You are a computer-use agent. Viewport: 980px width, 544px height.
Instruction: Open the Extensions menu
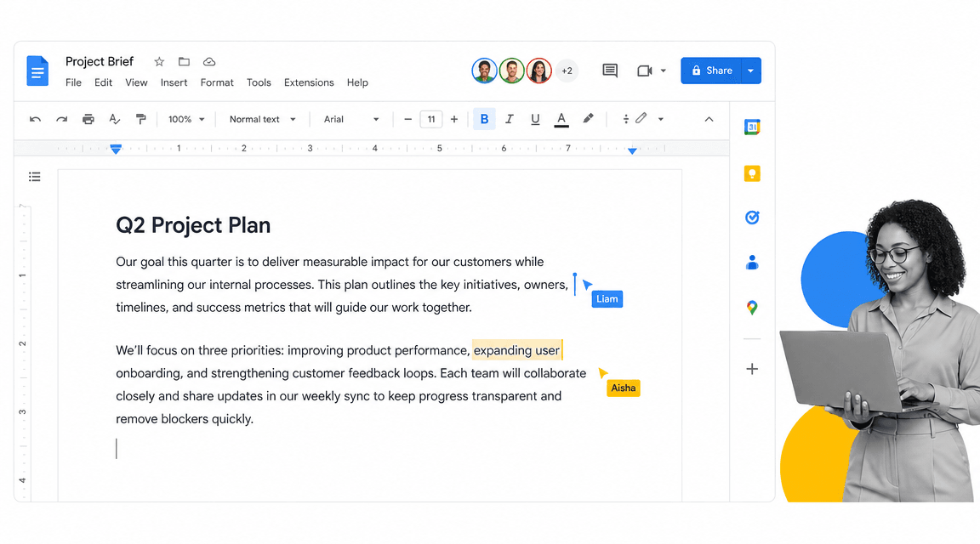[x=309, y=82]
